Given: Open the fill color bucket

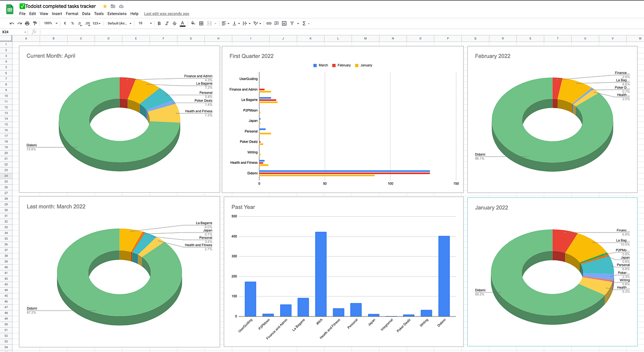Looking at the screenshot, I should coord(193,23).
